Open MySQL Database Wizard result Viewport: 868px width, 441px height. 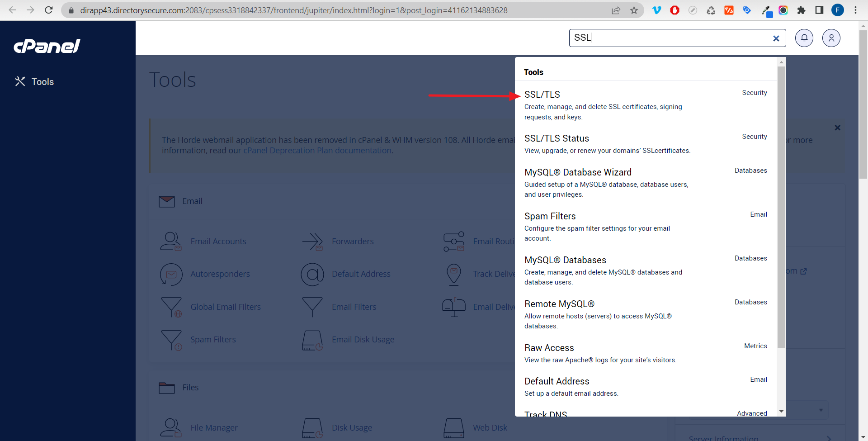(x=578, y=172)
